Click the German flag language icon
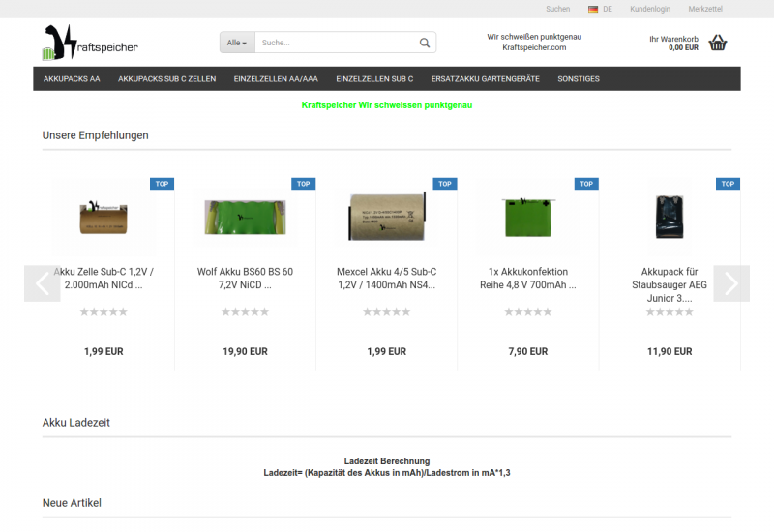 pos(592,9)
